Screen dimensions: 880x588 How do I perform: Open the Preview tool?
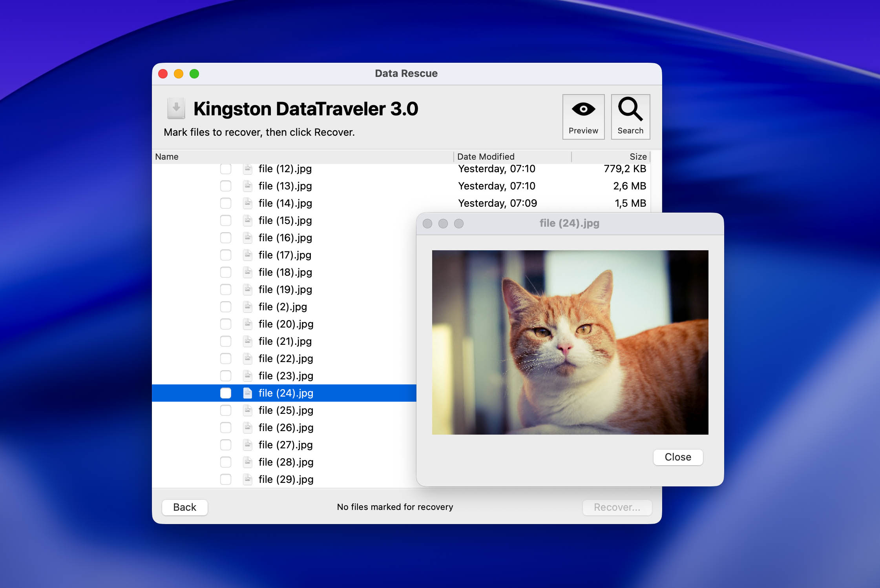pos(583,117)
